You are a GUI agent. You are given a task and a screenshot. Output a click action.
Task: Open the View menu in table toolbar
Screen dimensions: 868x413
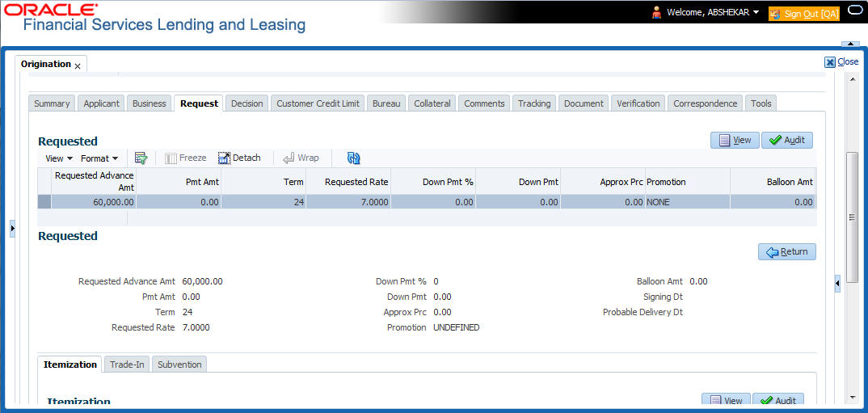click(59, 158)
